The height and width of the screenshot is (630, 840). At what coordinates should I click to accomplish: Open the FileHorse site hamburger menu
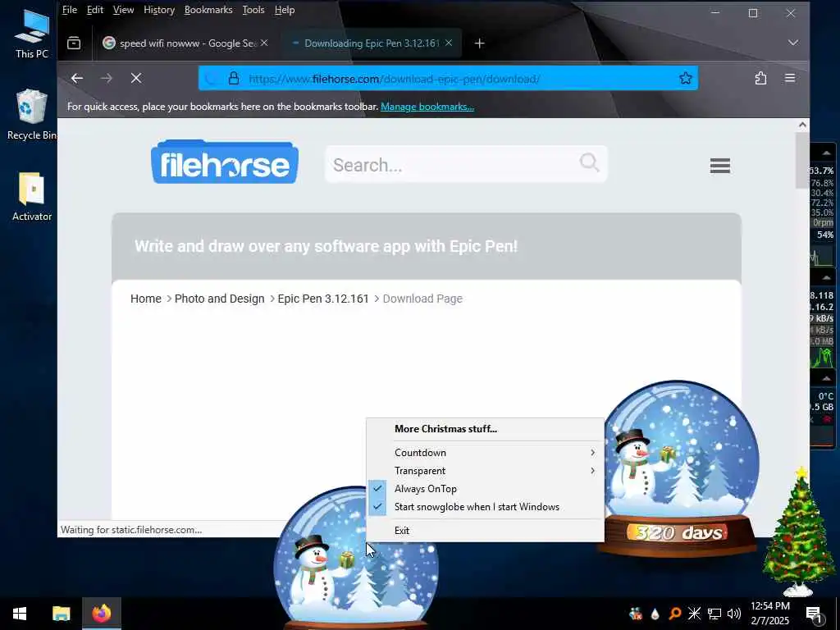[x=720, y=165]
